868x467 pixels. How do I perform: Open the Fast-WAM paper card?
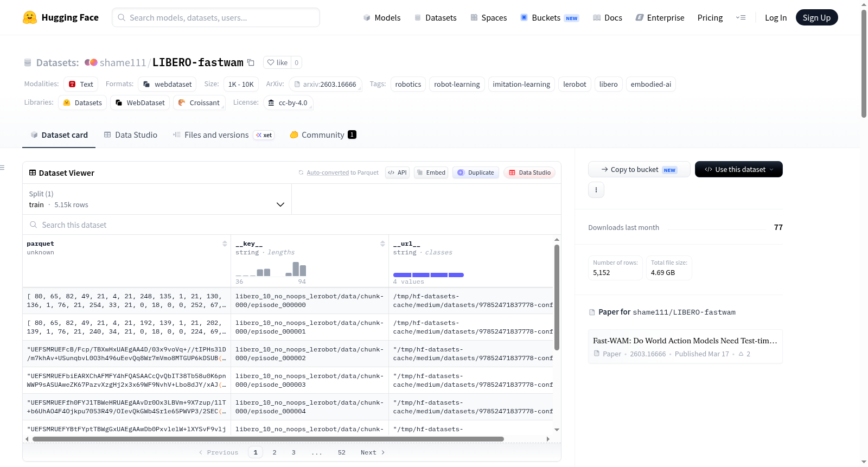click(685, 346)
